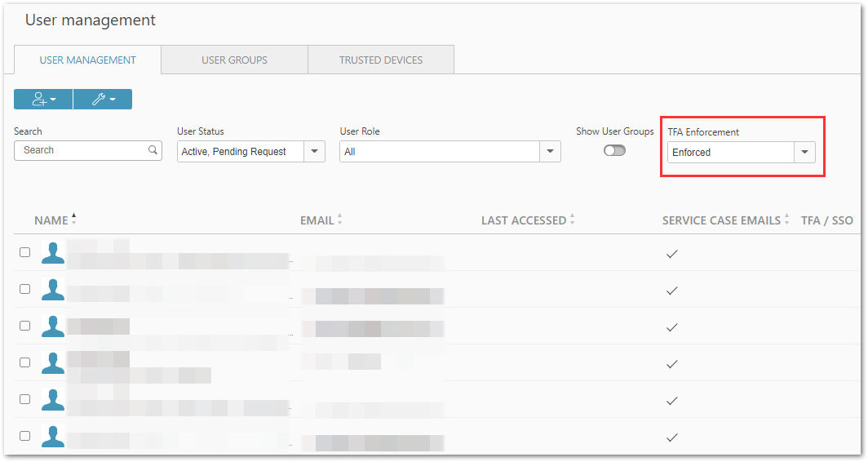Image resolution: width=868 pixels, height=462 pixels.
Task: Tick the last visible user's checkbox
Action: tap(25, 436)
